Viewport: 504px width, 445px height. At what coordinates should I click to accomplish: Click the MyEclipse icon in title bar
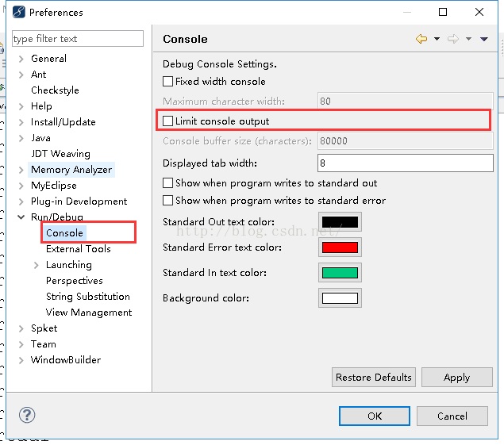18,12
